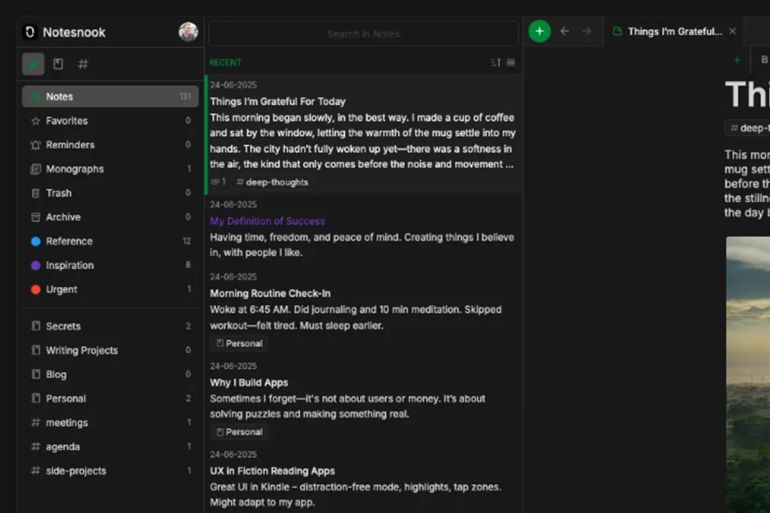This screenshot has width=770, height=513.
Task: Click the Personal notebook tag on Morning Routine note
Action: point(239,343)
